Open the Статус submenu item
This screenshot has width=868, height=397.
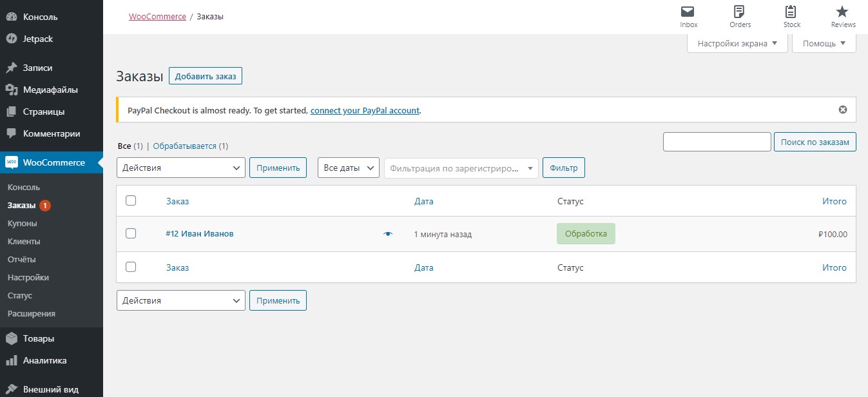pos(20,296)
